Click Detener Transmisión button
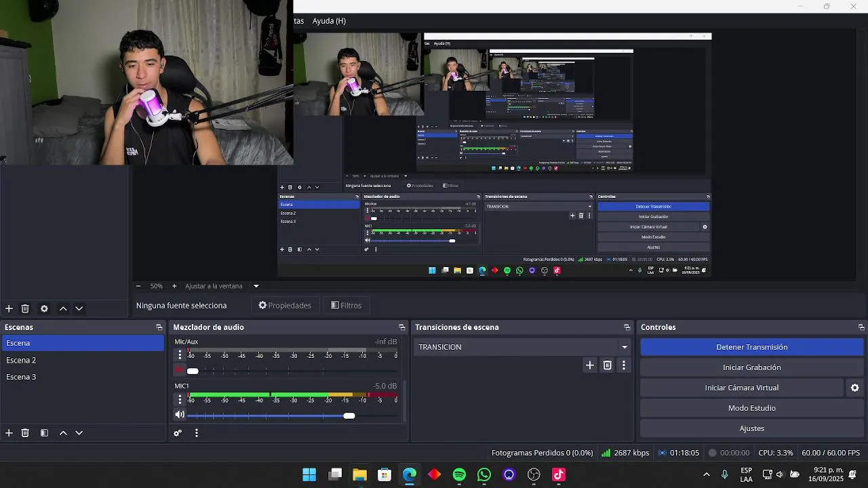The image size is (868, 488). point(751,347)
